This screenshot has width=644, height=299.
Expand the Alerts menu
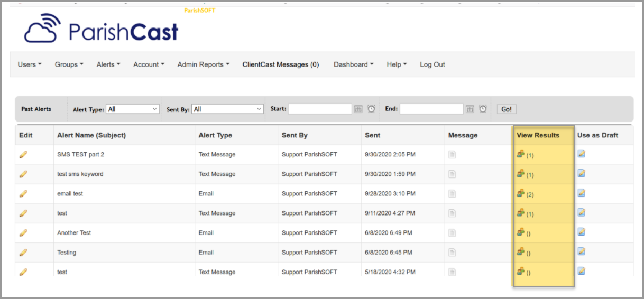(x=108, y=64)
